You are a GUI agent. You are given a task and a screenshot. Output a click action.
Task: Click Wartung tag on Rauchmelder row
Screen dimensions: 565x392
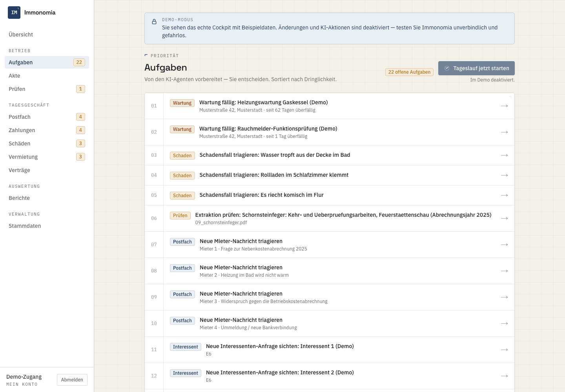coord(182,129)
